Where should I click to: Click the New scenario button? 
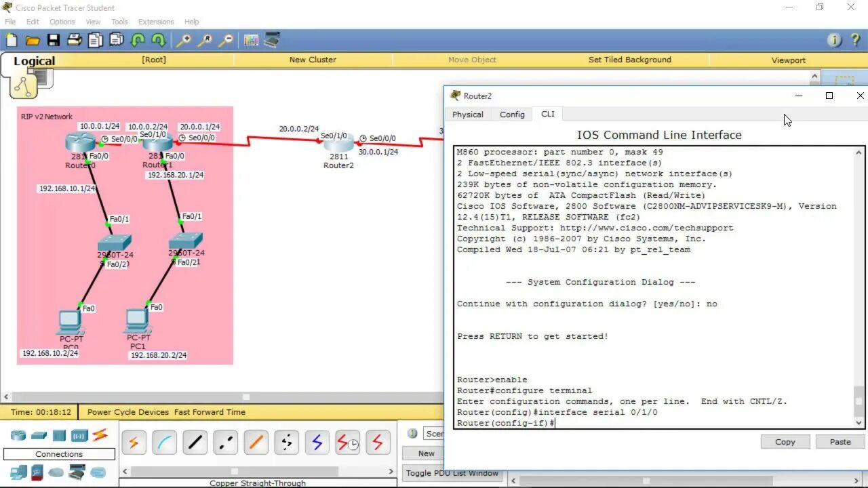426,453
